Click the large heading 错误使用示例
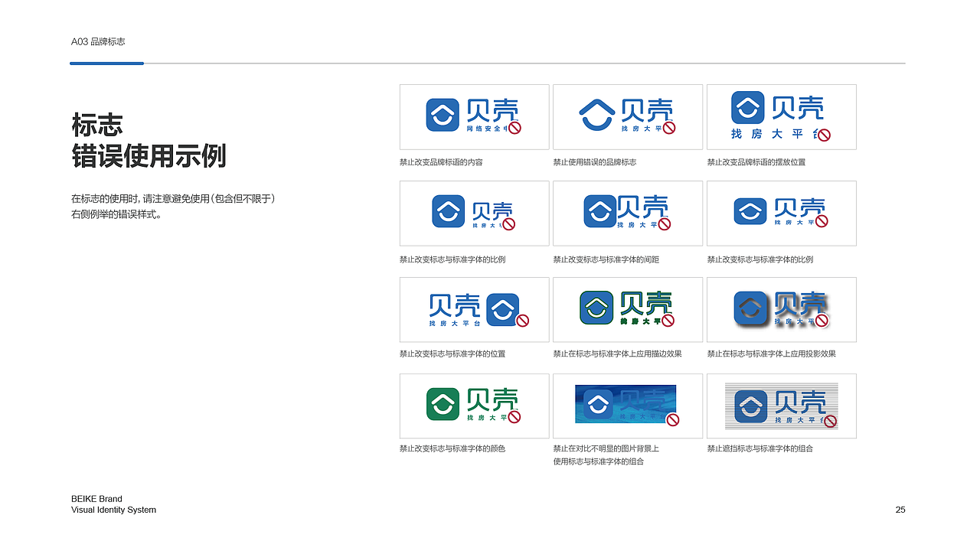980x551 pixels. tap(149, 156)
